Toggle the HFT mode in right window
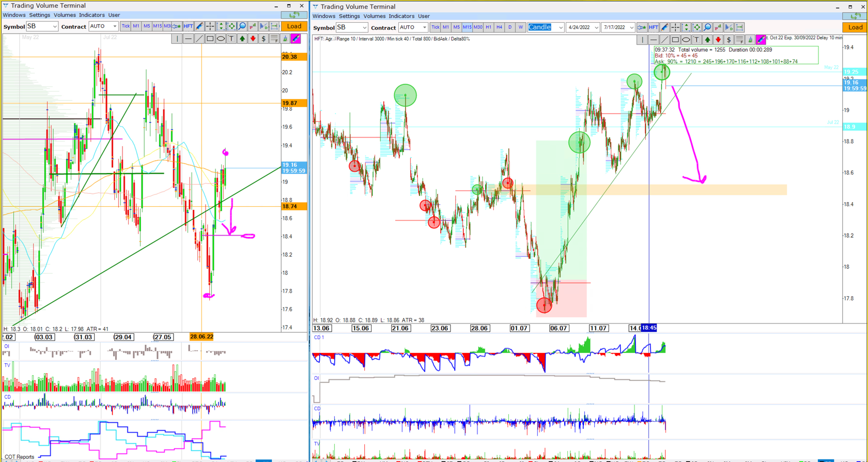The width and height of the screenshot is (868, 462). pyautogui.click(x=654, y=27)
